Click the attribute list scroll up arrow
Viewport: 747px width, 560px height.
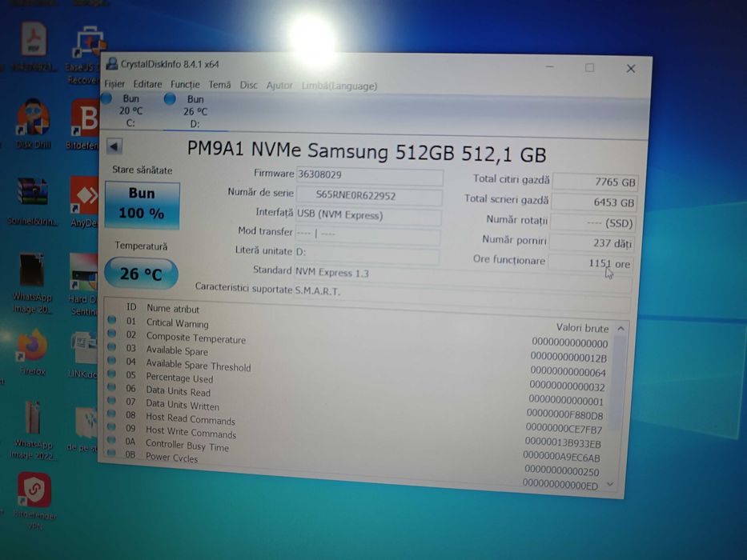[x=620, y=329]
